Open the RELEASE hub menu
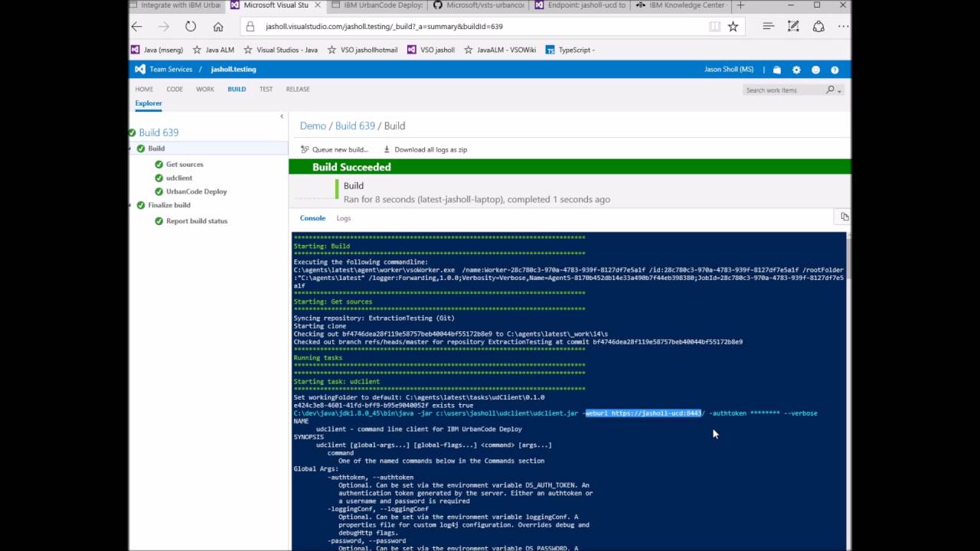 coord(298,89)
